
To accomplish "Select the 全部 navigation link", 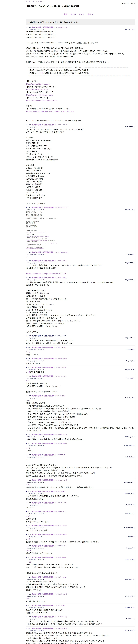I will click(x=65, y=14).
